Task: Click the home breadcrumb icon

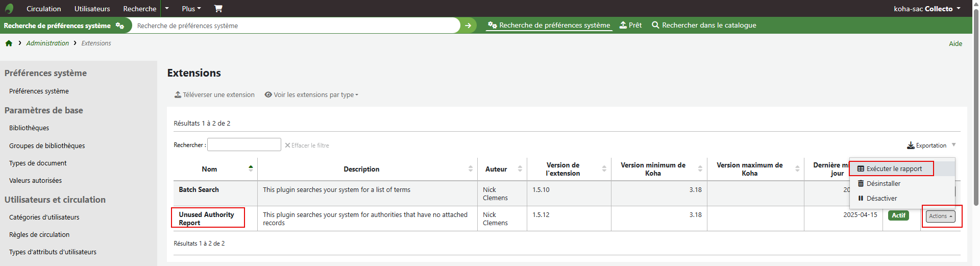Action: click(x=9, y=43)
